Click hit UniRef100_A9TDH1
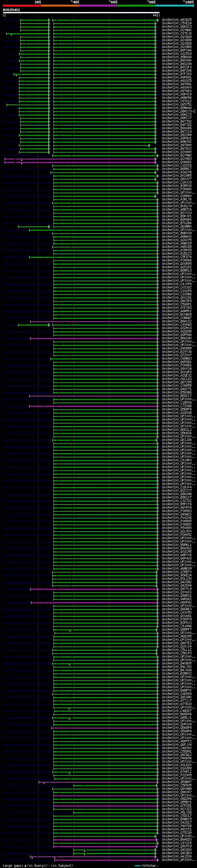Viewport: 197px width, 868px height. pyautogui.click(x=176, y=84)
